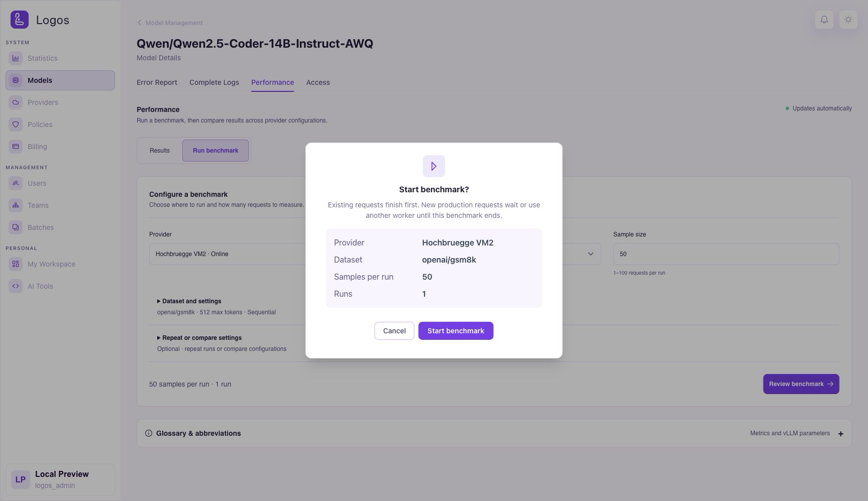
Task: Click the Batches stacked icon
Action: [x=16, y=227]
